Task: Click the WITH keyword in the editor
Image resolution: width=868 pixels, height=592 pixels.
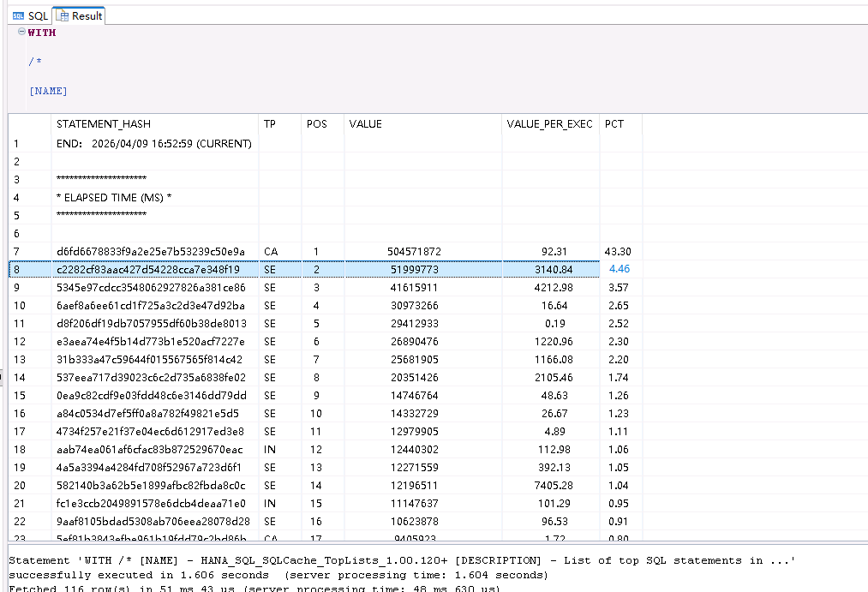Action: click(41, 33)
